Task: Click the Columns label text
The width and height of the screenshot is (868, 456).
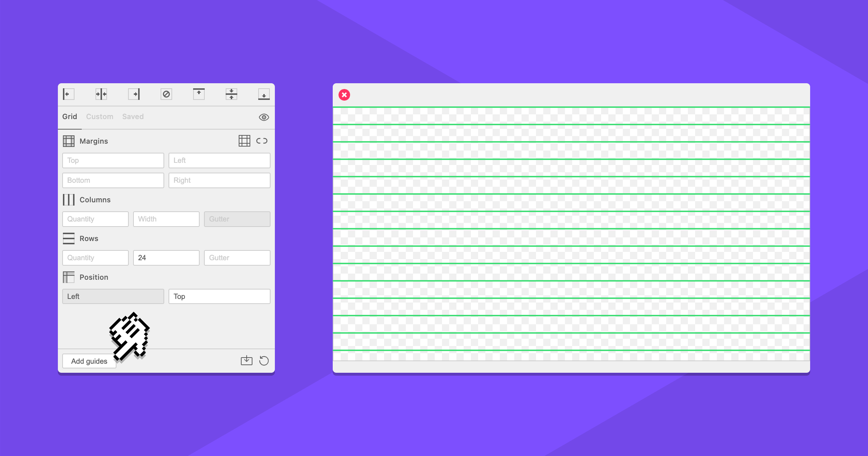Action: [95, 200]
